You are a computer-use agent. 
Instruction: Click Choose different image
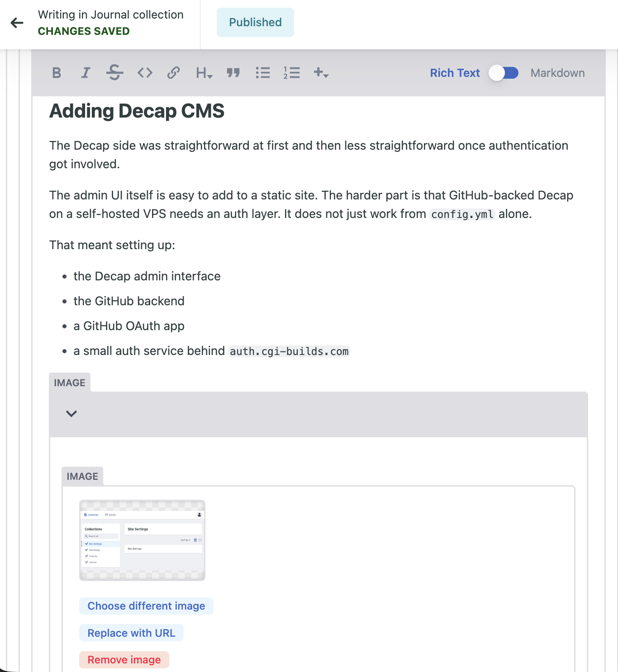(x=146, y=606)
